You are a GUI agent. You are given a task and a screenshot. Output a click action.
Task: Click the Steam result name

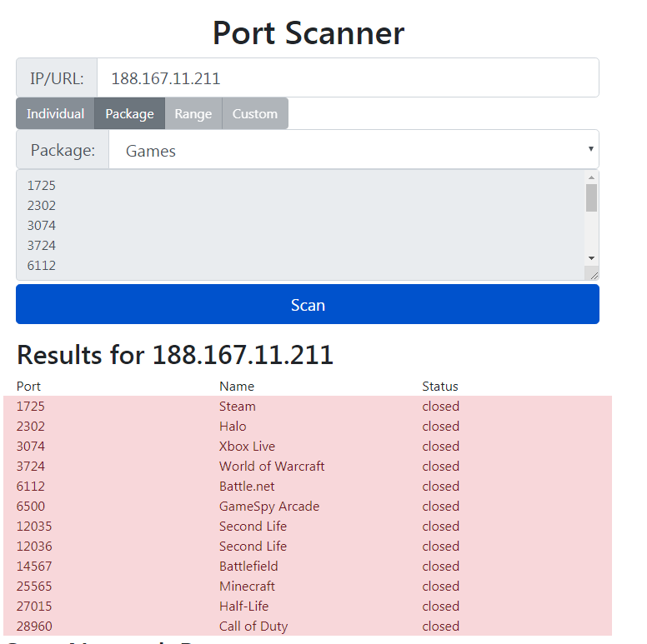pos(238,407)
